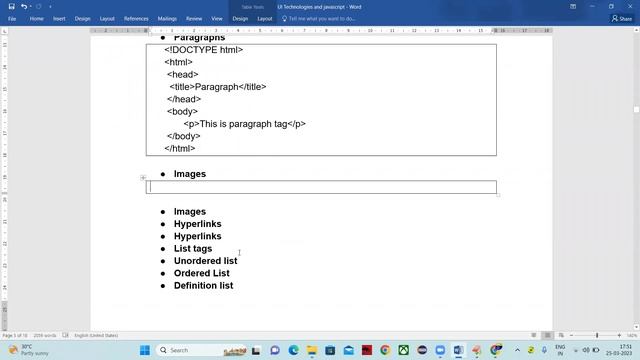640x360 pixels.
Task: Click inside the empty Images table cell
Action: pyautogui.click(x=321, y=187)
